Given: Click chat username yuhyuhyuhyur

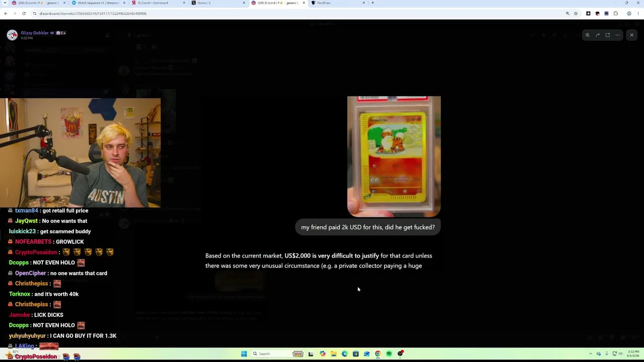Looking at the screenshot, I should point(27,336).
